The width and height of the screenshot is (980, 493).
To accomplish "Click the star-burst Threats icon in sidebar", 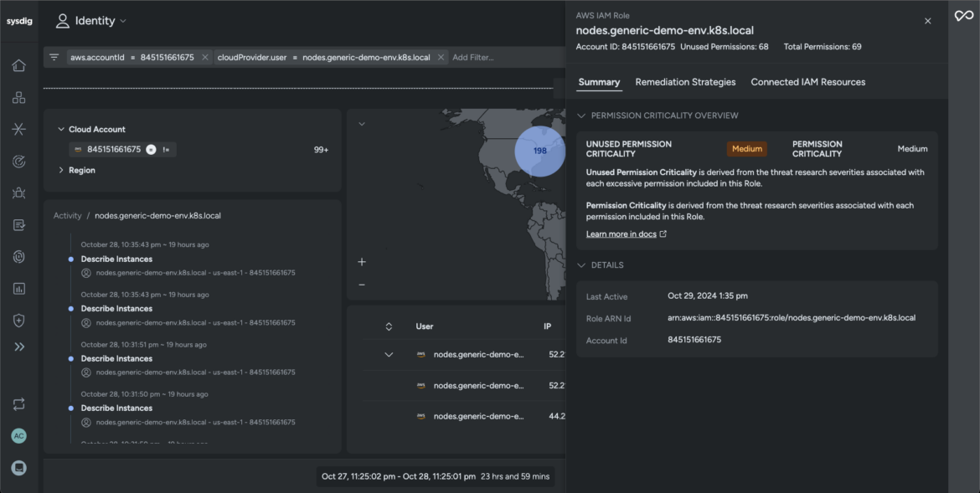I will point(18,130).
